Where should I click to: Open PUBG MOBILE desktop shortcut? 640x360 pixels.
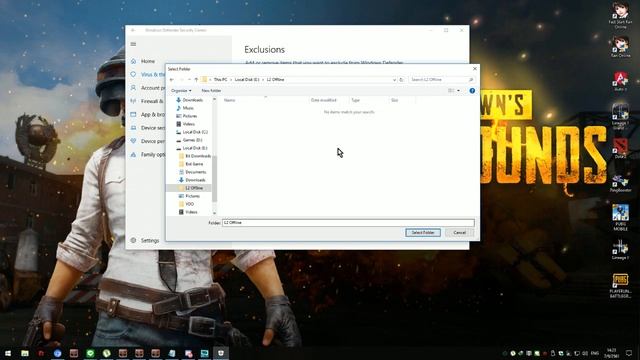pyautogui.click(x=620, y=218)
